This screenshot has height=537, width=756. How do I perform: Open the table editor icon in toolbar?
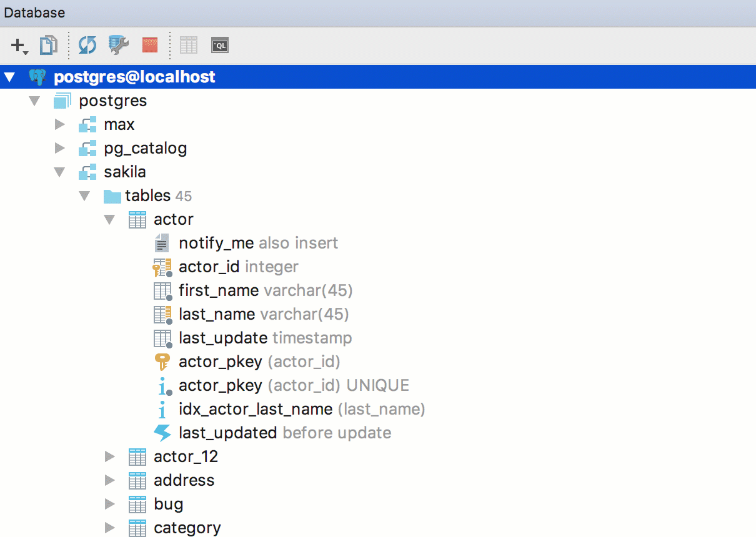pos(189,45)
